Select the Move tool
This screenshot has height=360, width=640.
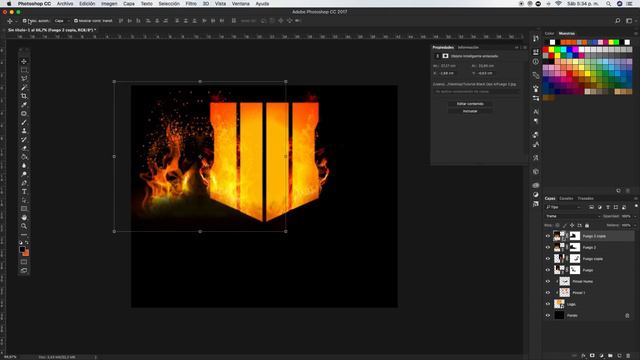coord(24,61)
